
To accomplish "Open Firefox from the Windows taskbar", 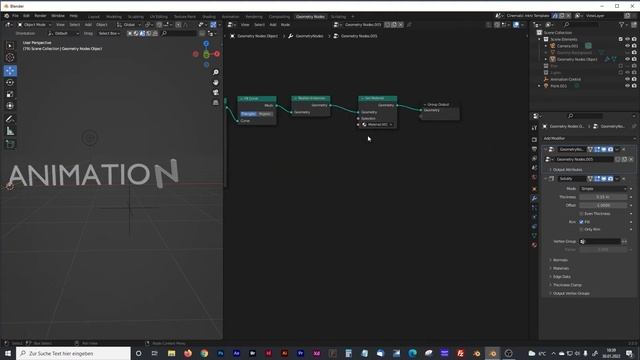I will 188,353.
